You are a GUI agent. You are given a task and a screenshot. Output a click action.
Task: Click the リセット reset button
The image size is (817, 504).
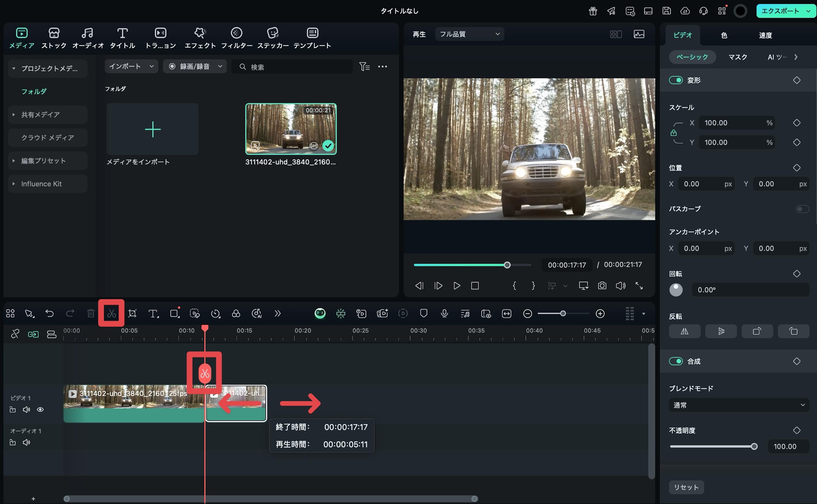[686, 487]
